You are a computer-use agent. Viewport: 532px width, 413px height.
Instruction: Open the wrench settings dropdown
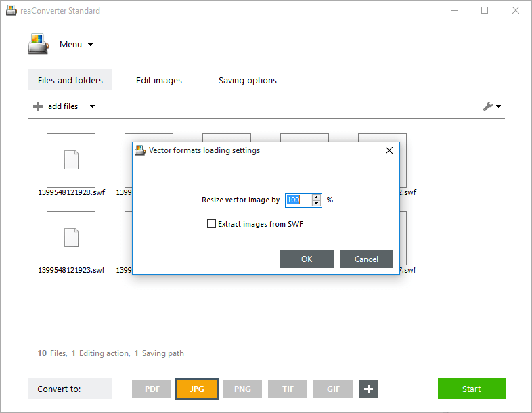(492, 106)
